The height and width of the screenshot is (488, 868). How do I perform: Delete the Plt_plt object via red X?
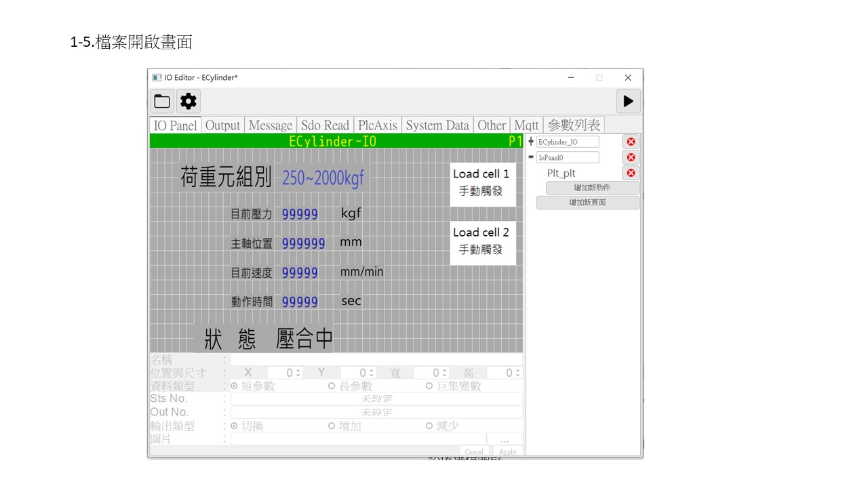click(631, 173)
